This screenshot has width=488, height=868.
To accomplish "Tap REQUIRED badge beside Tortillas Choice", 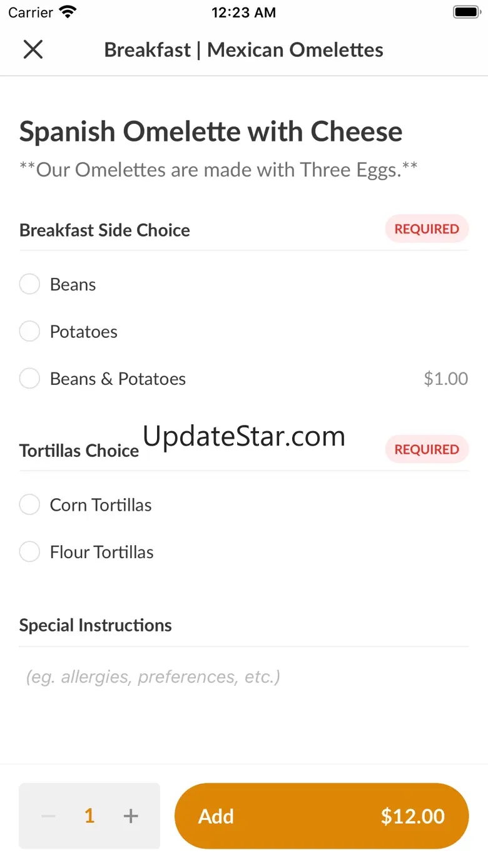I will (427, 449).
